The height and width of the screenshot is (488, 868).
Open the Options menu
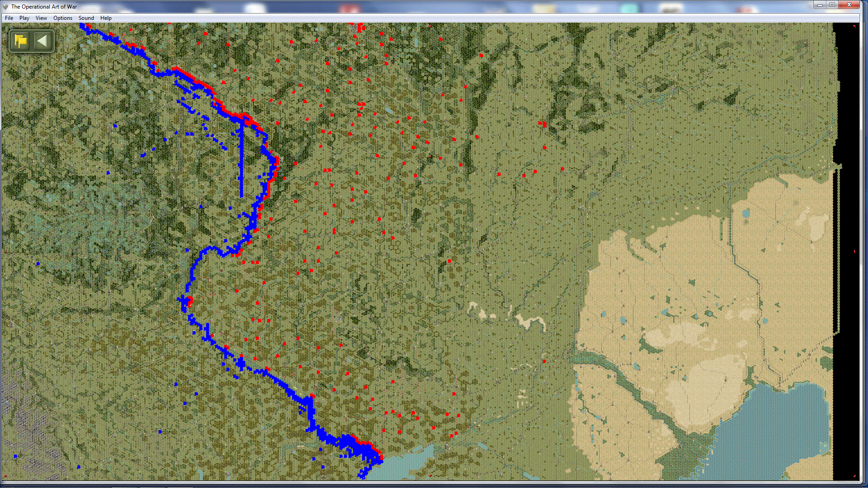[x=62, y=18]
